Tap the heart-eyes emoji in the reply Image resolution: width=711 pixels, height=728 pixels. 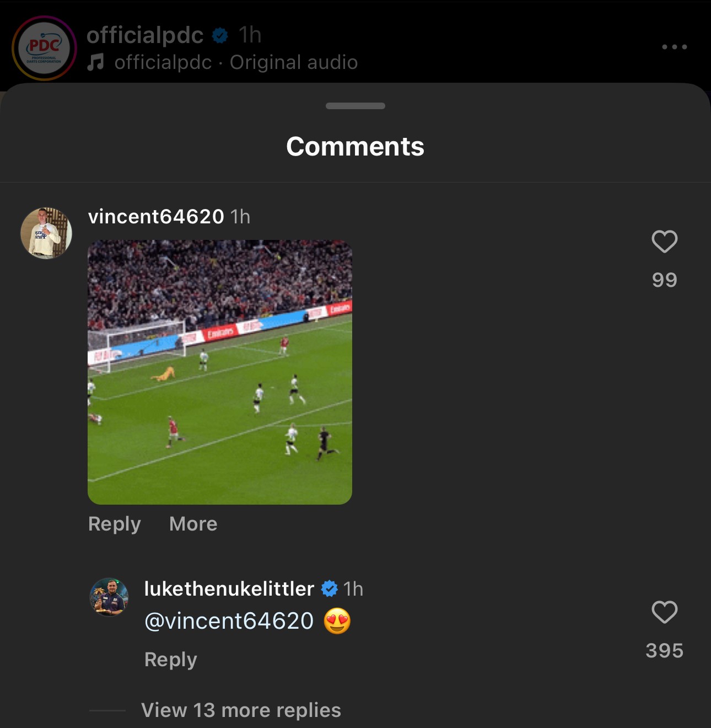point(337,621)
